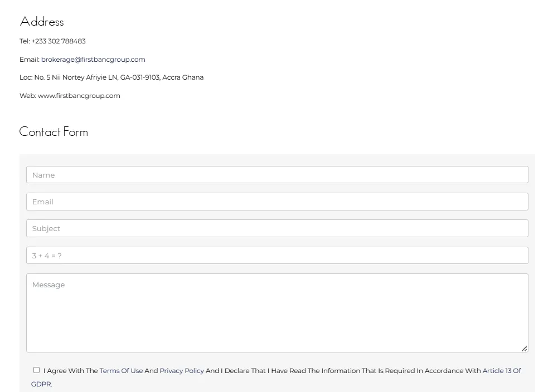Focus the Message text area

(x=277, y=312)
